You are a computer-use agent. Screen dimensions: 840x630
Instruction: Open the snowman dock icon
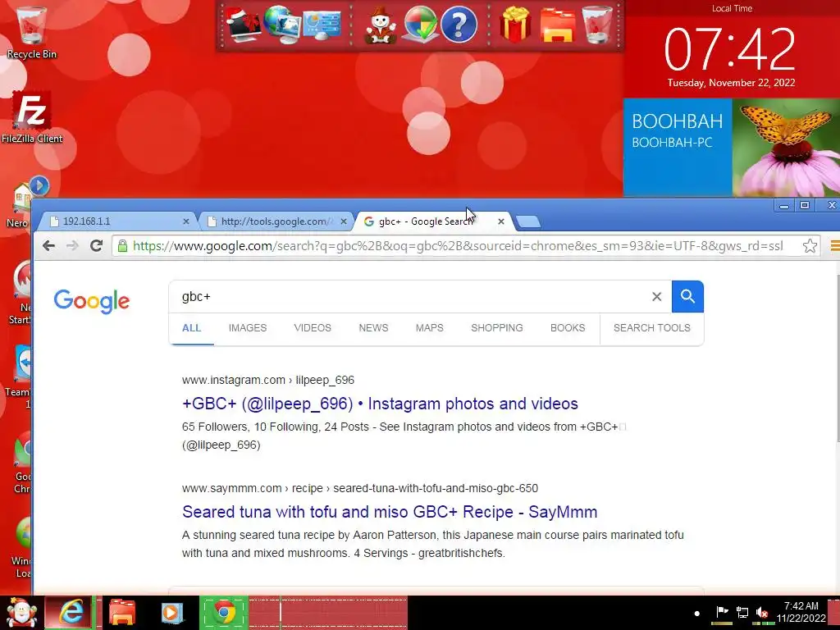click(381, 25)
